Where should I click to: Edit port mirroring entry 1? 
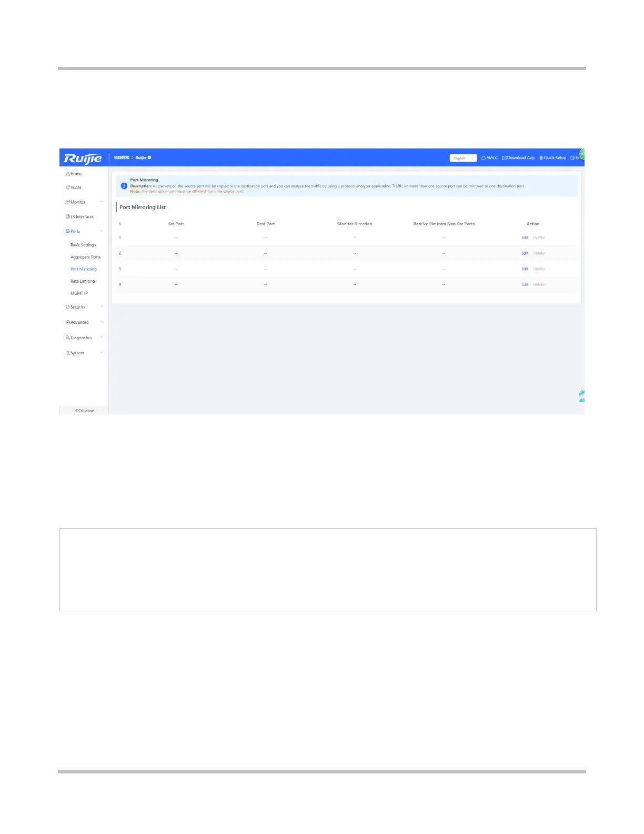[525, 237]
